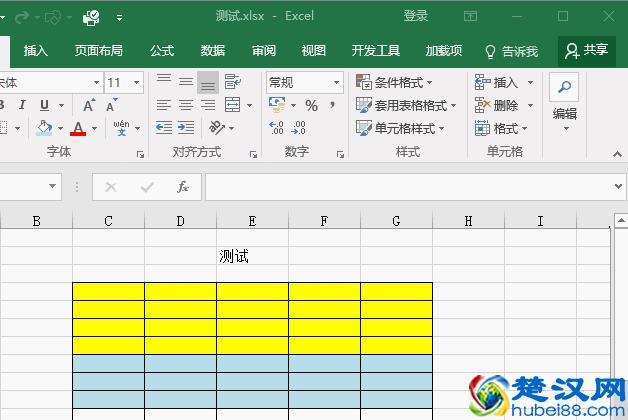Image resolution: width=628 pixels, height=420 pixels.
Task: Open number format dialog launcher
Action: pos(340,155)
